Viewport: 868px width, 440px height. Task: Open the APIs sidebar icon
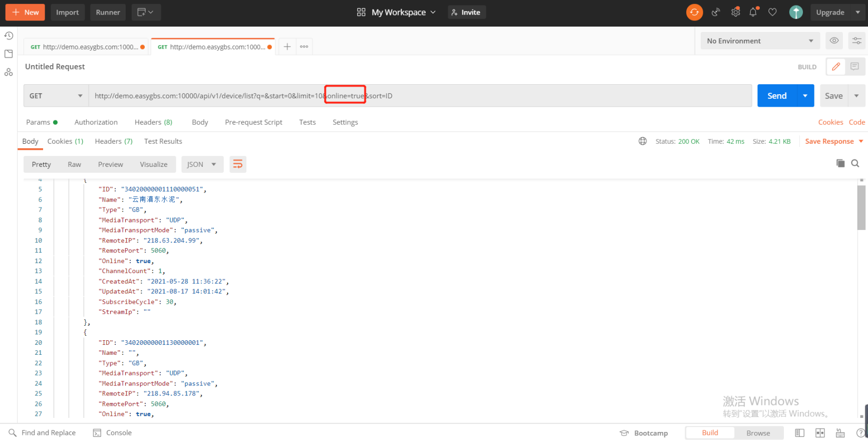(x=9, y=72)
